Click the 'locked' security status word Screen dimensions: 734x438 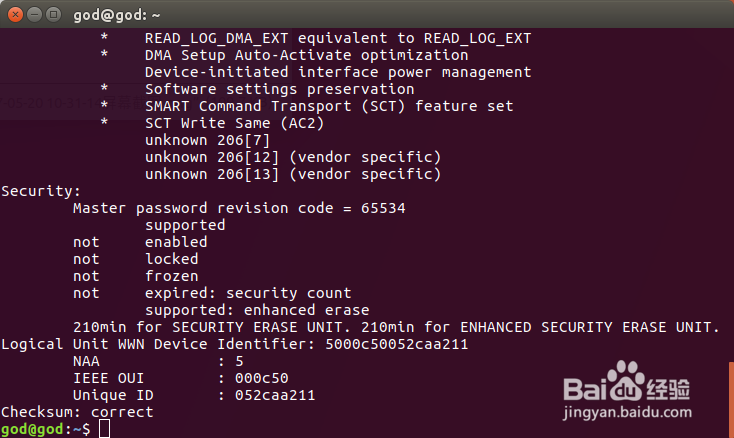click(171, 259)
